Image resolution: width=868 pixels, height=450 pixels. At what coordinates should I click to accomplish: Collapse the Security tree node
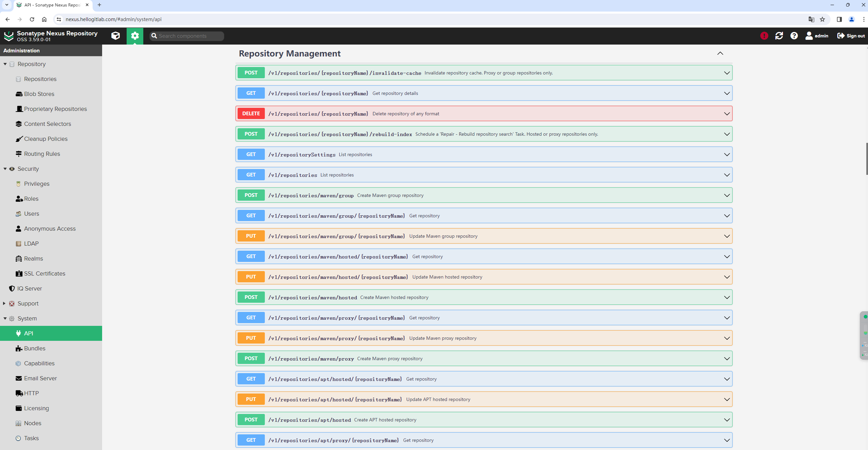(5, 169)
